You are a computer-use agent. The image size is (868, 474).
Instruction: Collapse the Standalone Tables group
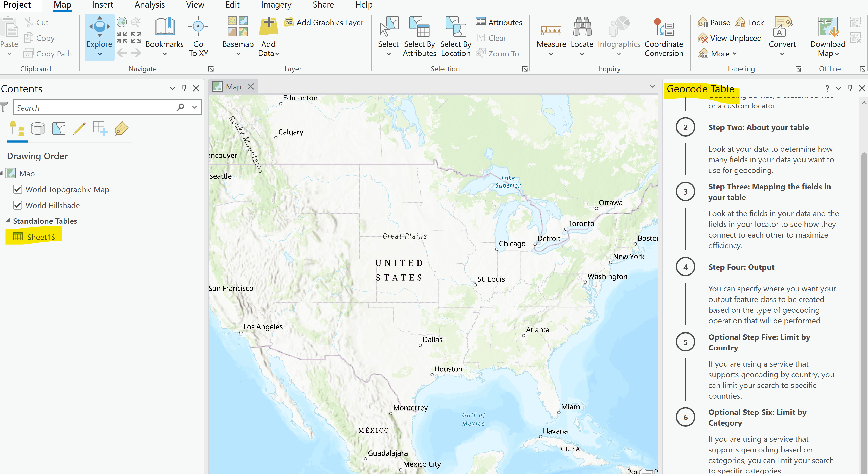point(7,221)
